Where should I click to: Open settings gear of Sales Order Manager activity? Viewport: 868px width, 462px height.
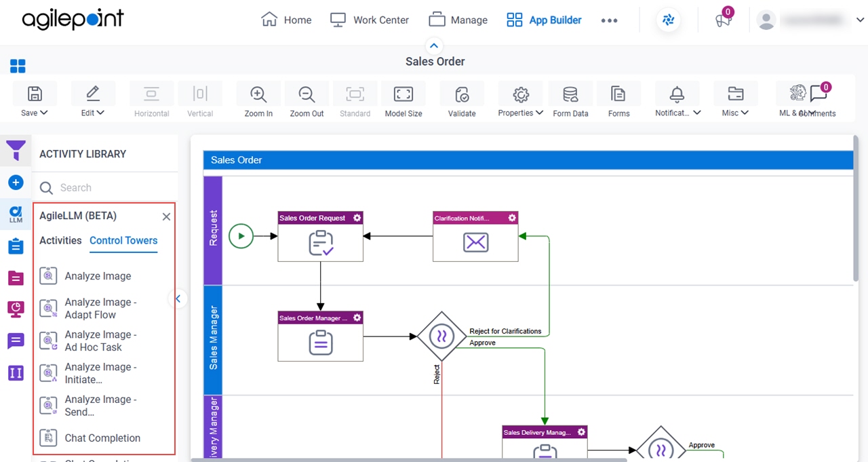(x=357, y=317)
